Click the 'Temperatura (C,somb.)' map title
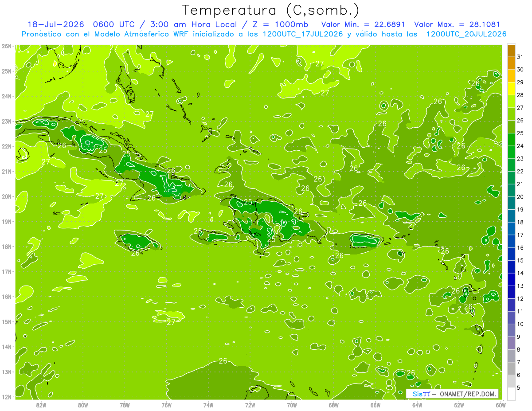This screenshot has width=532, height=411. tap(271, 10)
